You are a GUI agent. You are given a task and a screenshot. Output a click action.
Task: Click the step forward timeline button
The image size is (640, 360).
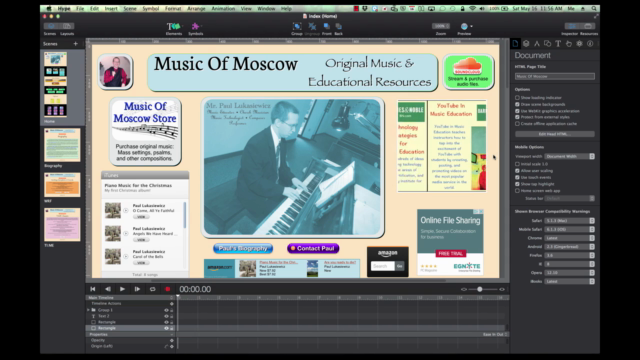[137, 289]
